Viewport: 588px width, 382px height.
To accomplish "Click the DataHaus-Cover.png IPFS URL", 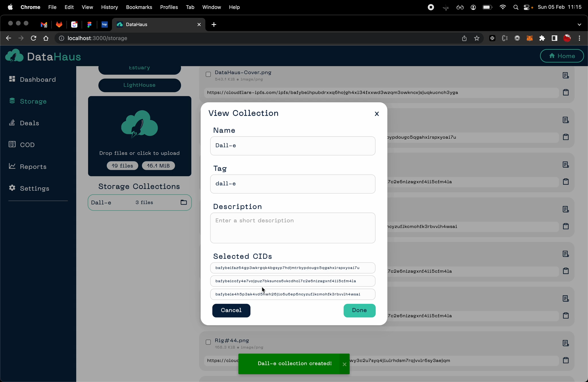I will [332, 92].
